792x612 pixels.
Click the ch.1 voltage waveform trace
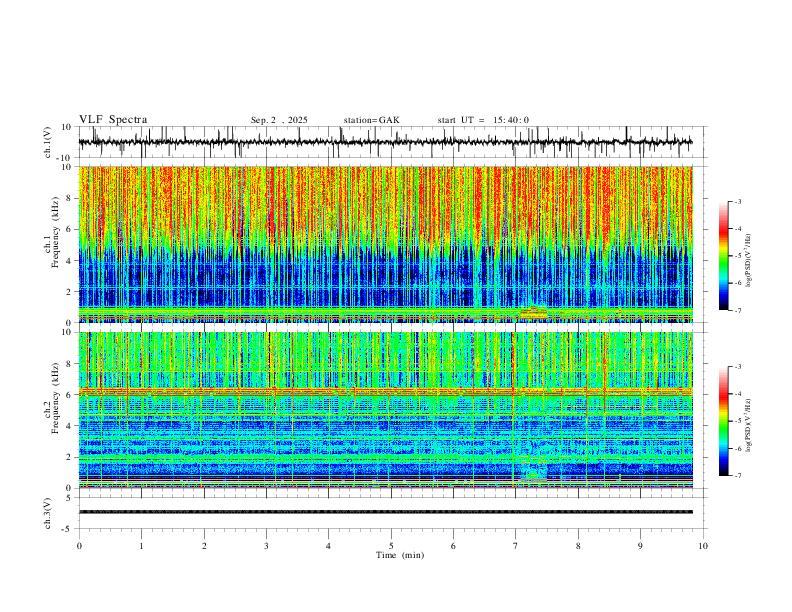click(x=385, y=142)
